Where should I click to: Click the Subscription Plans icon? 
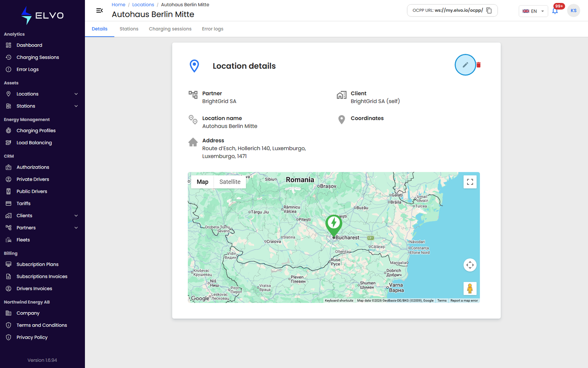[x=8, y=264]
